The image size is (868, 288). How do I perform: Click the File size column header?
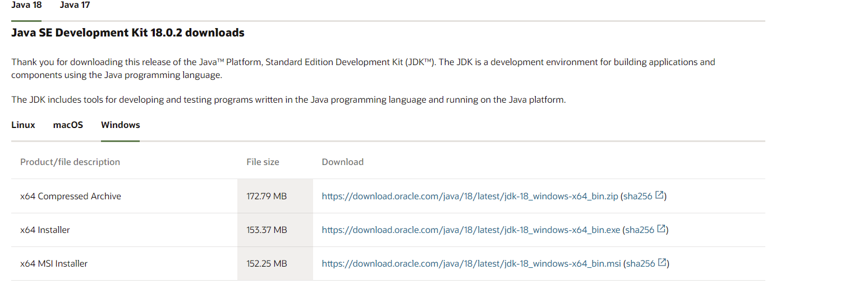[263, 162]
